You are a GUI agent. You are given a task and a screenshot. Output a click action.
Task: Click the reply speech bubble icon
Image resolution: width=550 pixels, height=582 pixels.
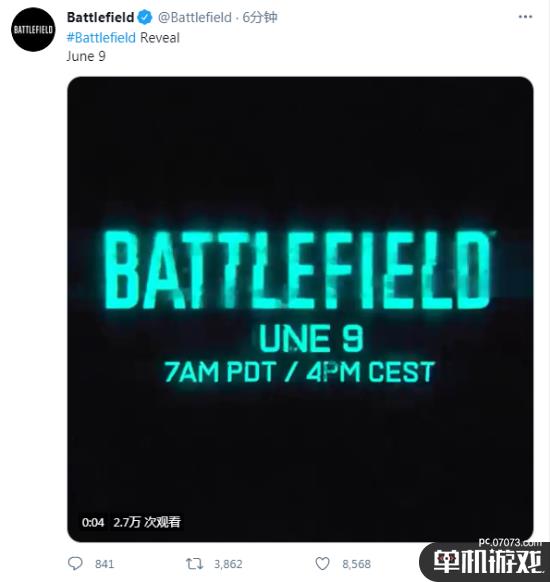[x=75, y=563]
